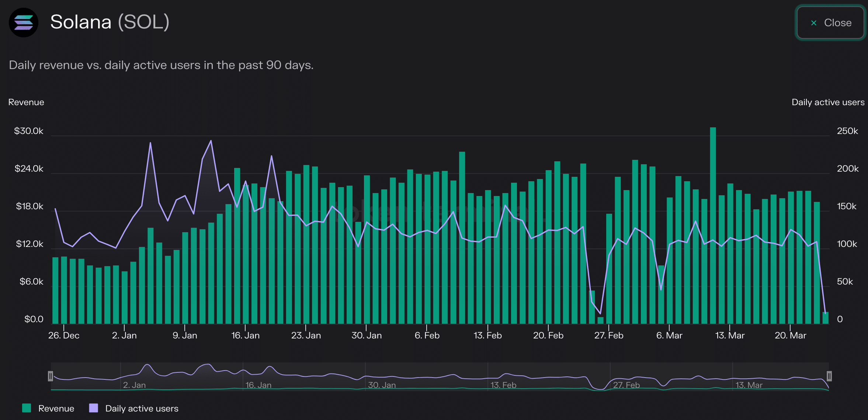Select the Solana (SOL) title heading
This screenshot has width=868, height=420.
pyautogui.click(x=110, y=22)
